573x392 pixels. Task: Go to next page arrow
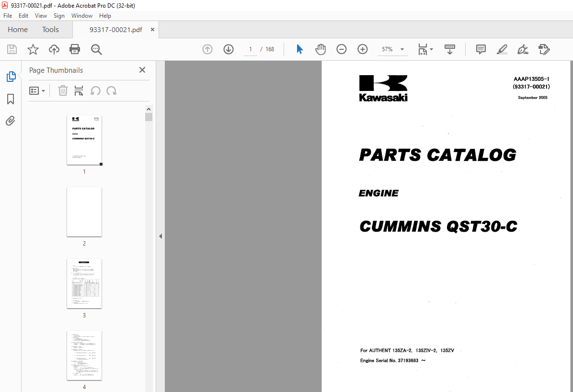(x=229, y=49)
